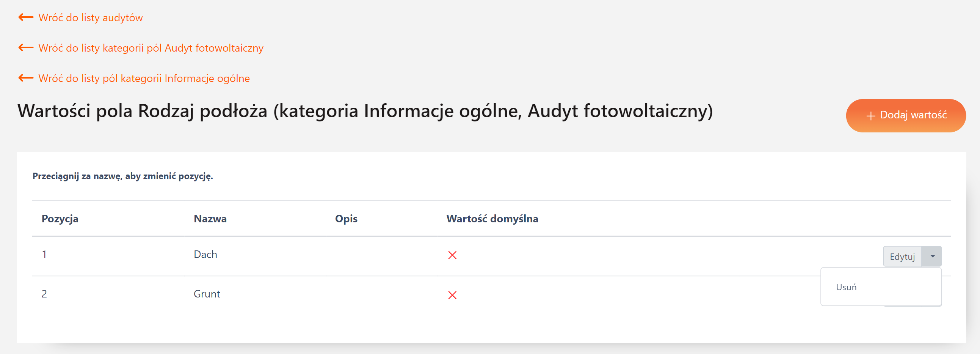This screenshot has width=980, height=354.
Task: Click the red X in the Grunt row
Action: tap(452, 295)
